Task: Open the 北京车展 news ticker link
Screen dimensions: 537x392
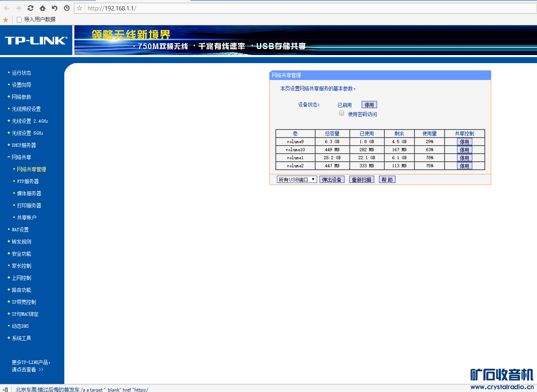Action: tap(82, 390)
